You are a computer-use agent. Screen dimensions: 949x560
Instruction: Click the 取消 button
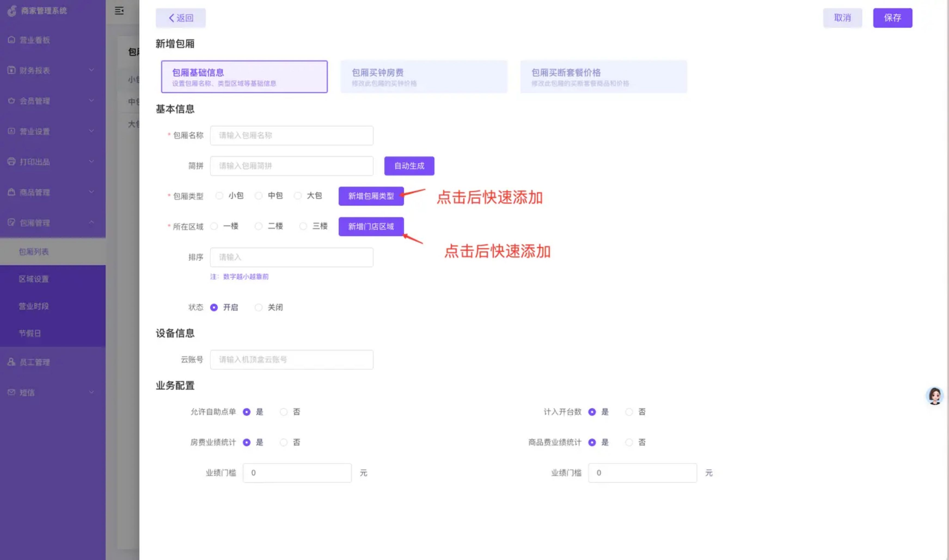[843, 18]
